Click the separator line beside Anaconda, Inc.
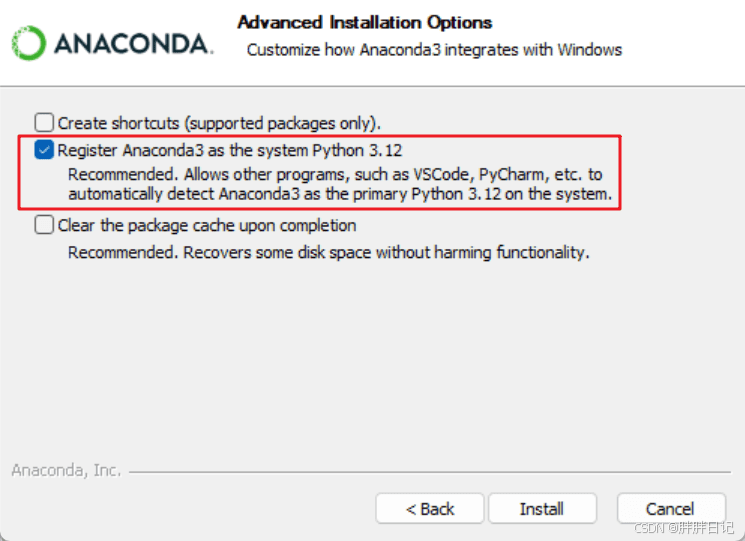 430,472
